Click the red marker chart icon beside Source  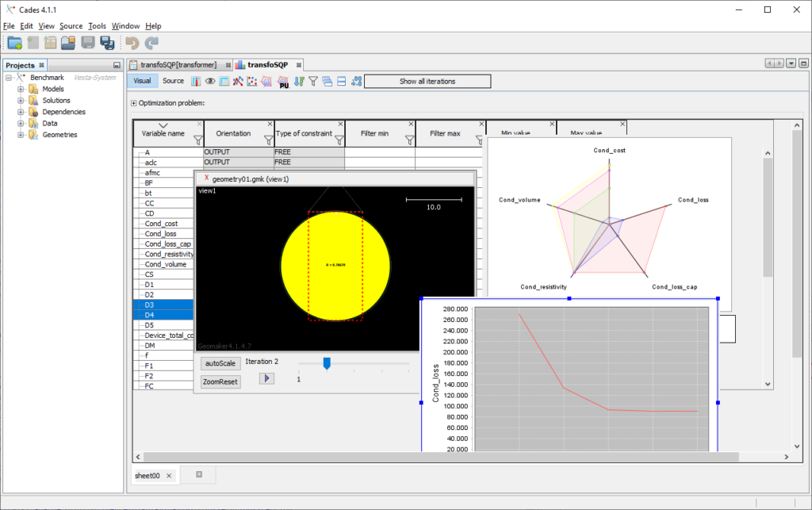coord(196,81)
